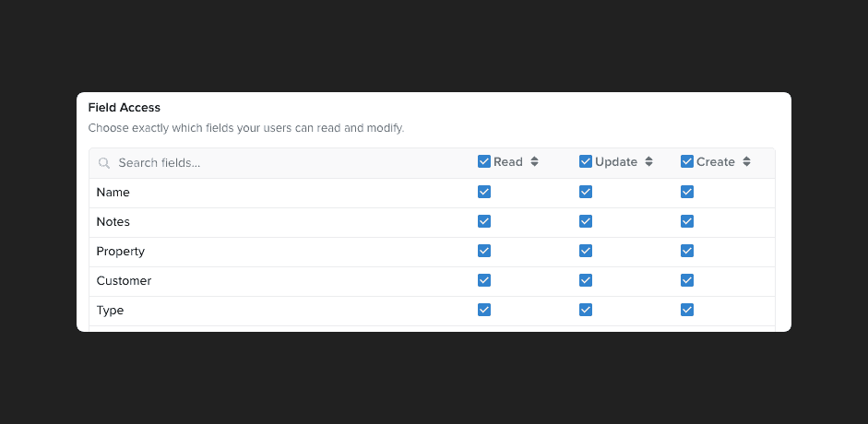Uncheck Read access for Name field

click(484, 192)
